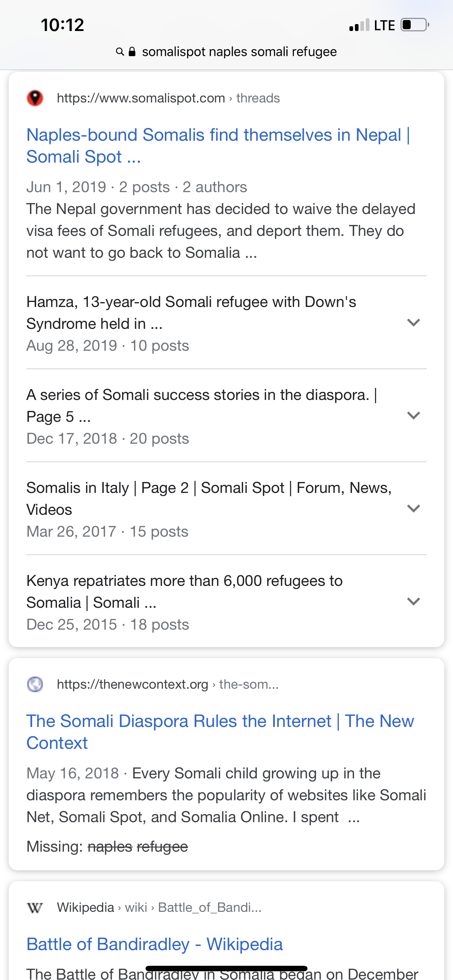
Task: Tap the lock icon beside the search text
Action: [132, 52]
